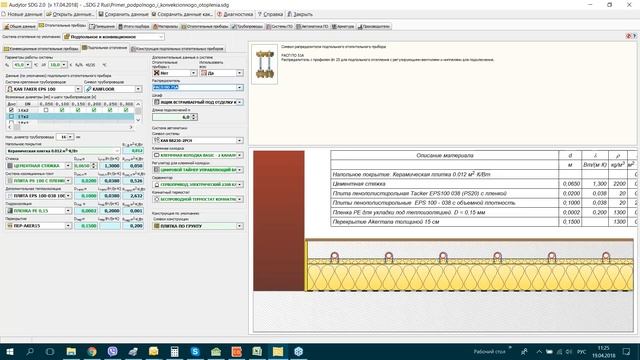
Task: Launch Calculator from the taskbar
Action: (174, 351)
